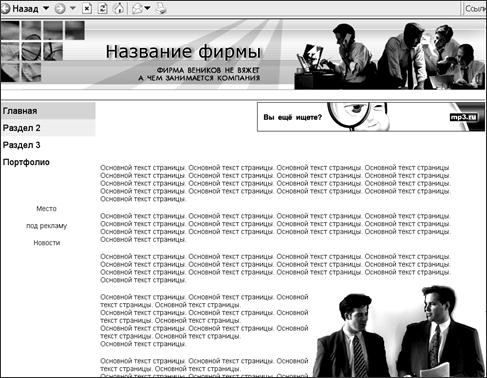Click the Refresh page icon
Image resolution: width=487 pixels, height=378 pixels.
pyautogui.click(x=103, y=9)
